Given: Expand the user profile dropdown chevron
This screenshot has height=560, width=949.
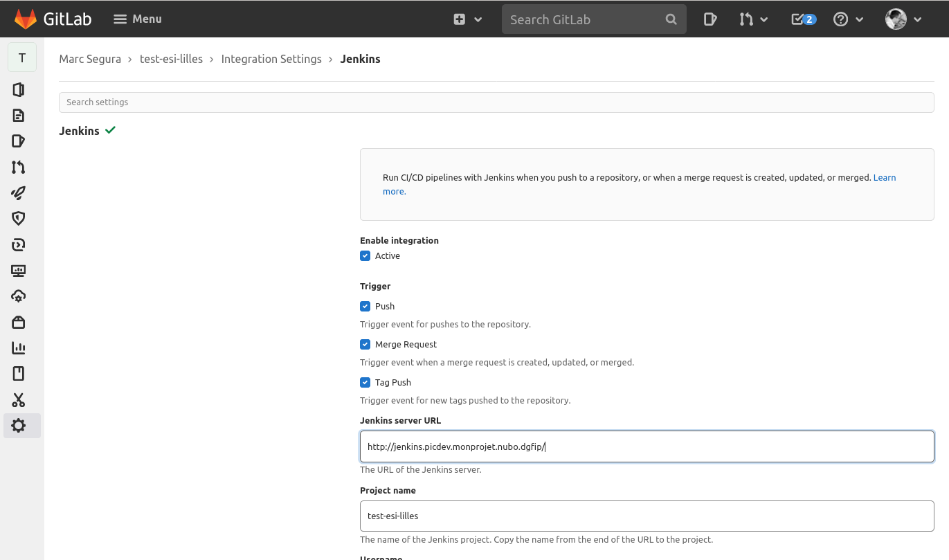Looking at the screenshot, I should pos(918,19).
